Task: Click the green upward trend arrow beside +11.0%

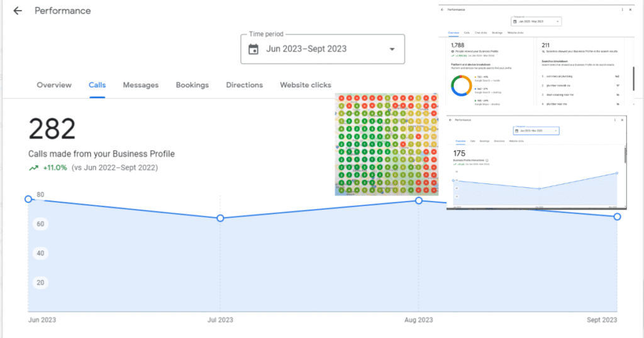Action: point(33,168)
